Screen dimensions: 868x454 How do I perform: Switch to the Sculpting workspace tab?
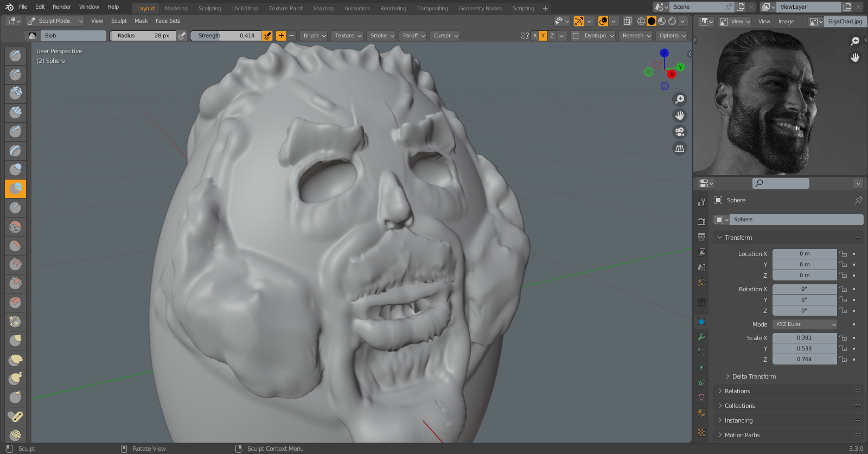(209, 8)
